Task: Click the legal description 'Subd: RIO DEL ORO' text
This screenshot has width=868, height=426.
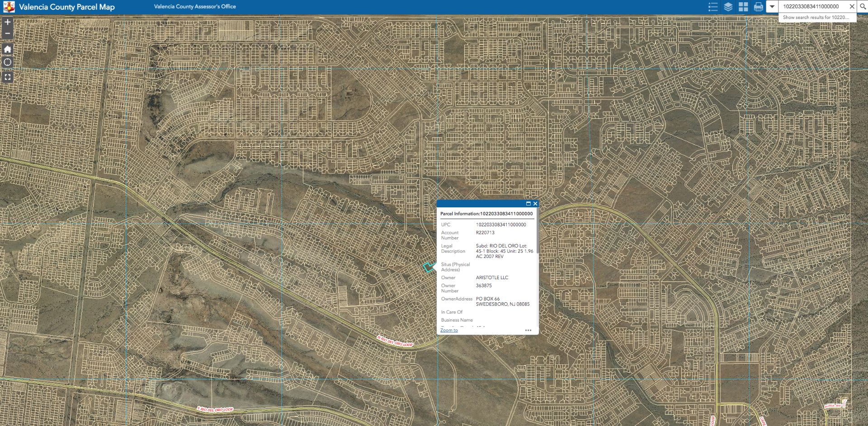Action: tap(505, 251)
